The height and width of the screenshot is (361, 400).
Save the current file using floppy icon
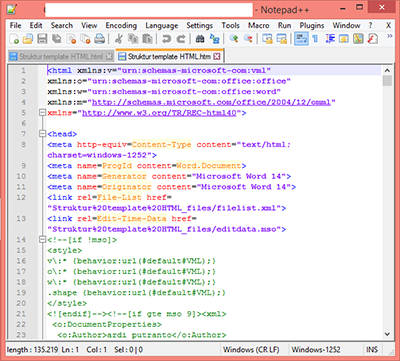click(42, 39)
